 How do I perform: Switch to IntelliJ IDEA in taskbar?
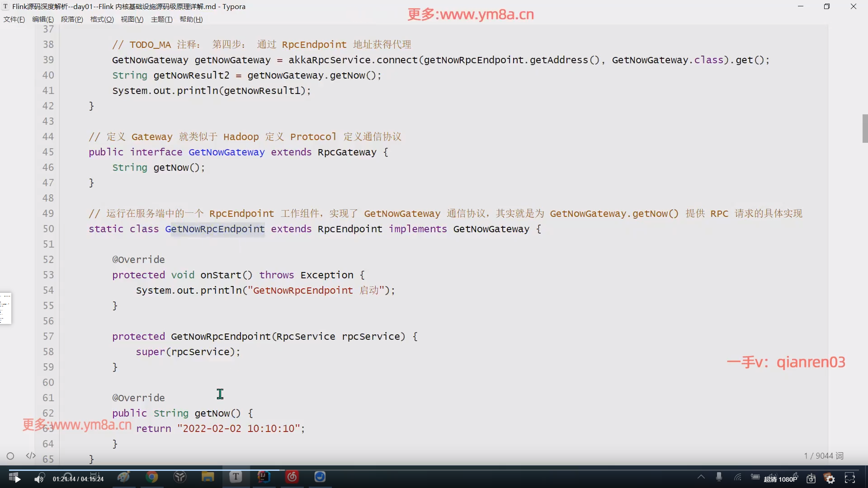[x=264, y=477]
